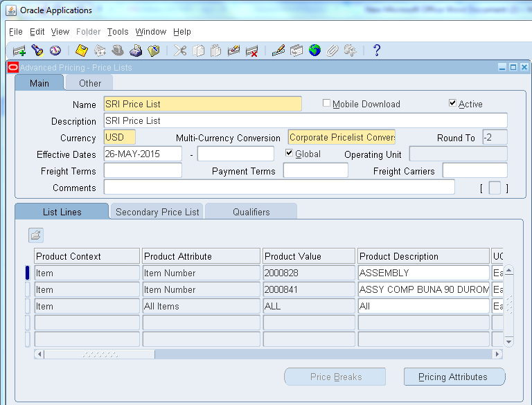Select Product Value cell 2000828
532x405 pixels.
click(309, 273)
